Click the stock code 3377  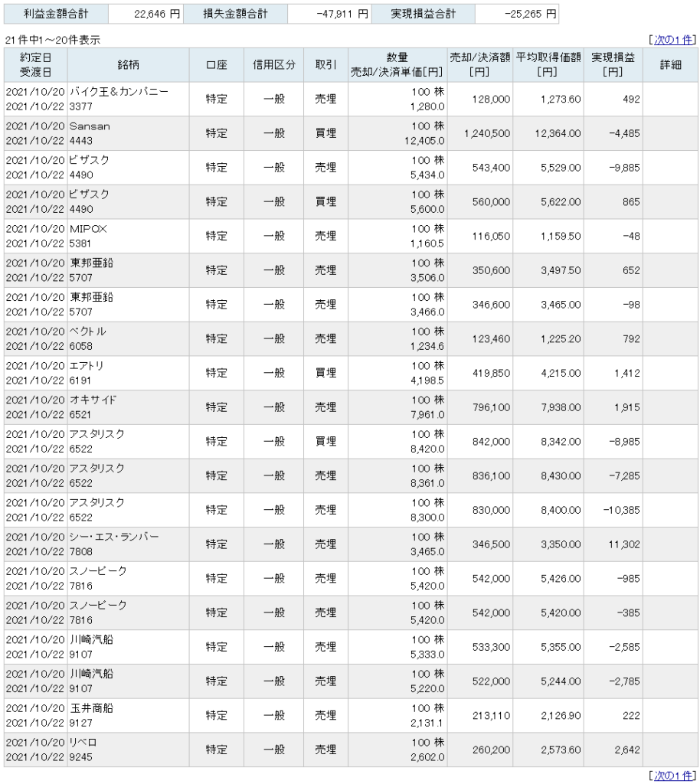[81, 106]
